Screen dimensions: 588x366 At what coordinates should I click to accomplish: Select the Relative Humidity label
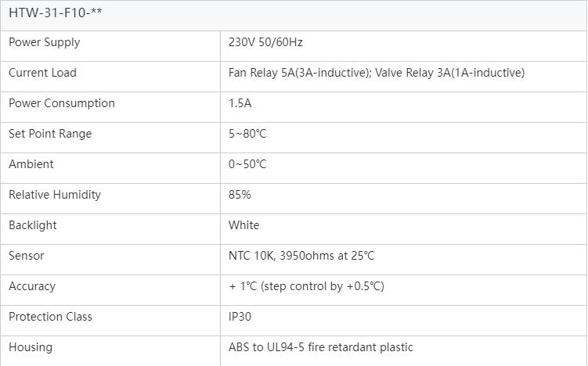point(55,195)
